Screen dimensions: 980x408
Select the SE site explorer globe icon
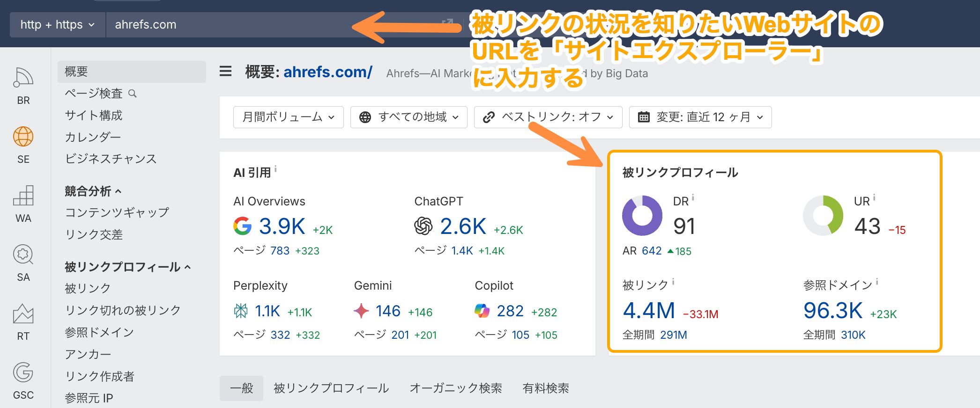tap(23, 137)
